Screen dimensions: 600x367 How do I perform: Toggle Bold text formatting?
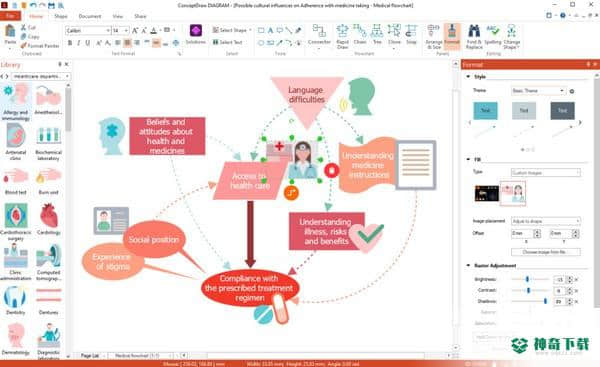[70, 43]
